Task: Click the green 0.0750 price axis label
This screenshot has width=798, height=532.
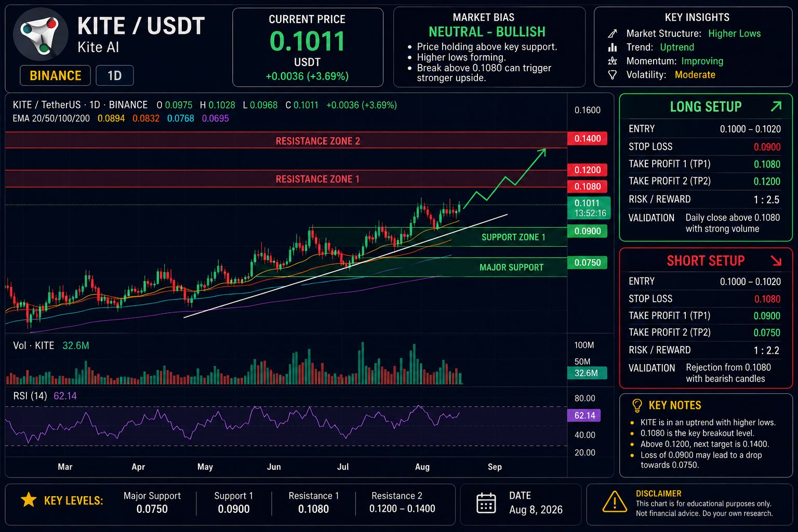Action: (x=587, y=263)
